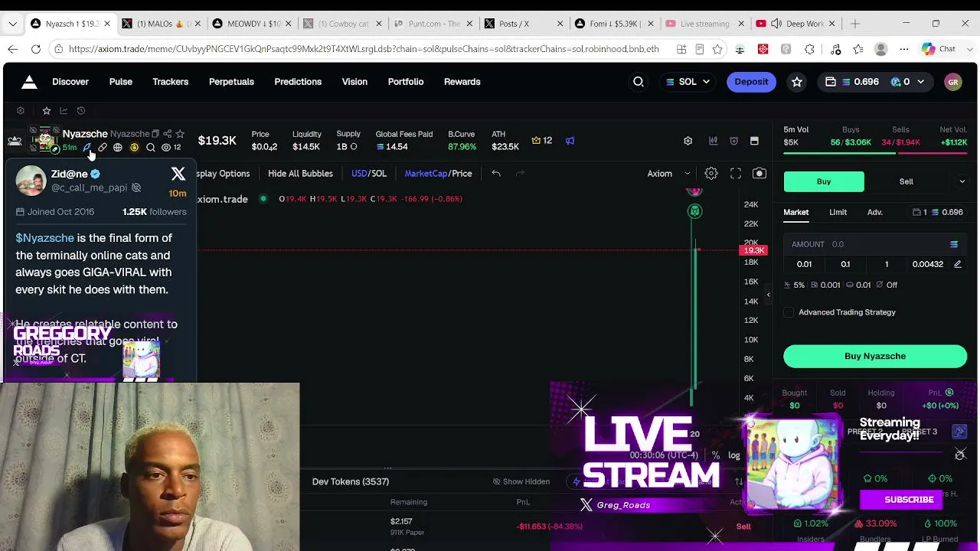Image resolution: width=980 pixels, height=551 pixels.
Task: Open the alarm clock alert icon
Action: pos(733,141)
